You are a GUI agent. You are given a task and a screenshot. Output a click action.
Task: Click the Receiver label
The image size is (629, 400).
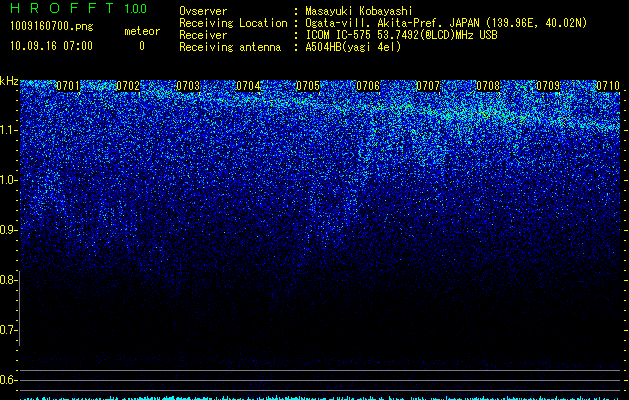coord(203,35)
